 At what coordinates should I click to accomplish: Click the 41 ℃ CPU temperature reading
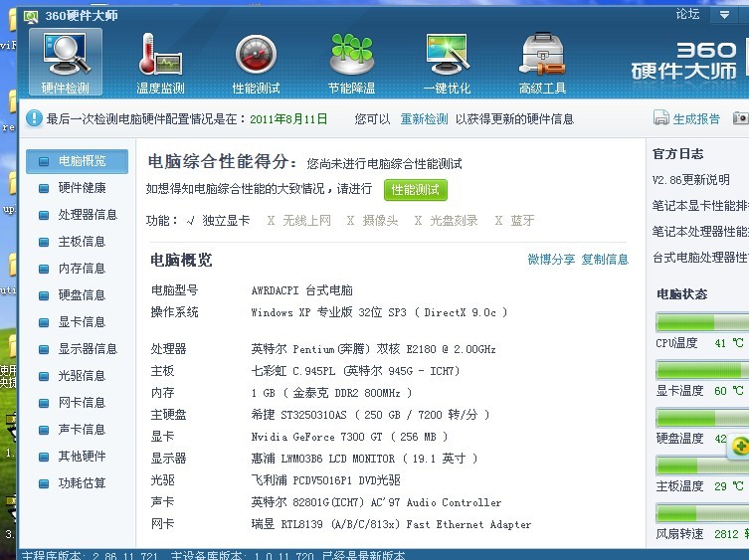(x=729, y=343)
